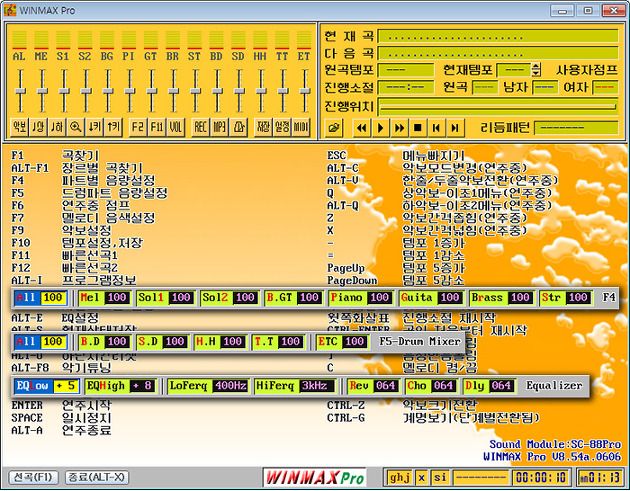Select the Brass 100 volume field

click(501, 298)
